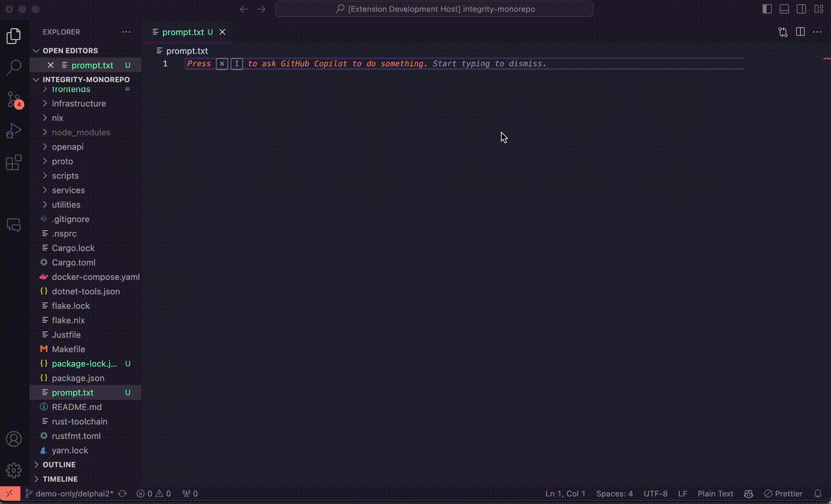Open editor More Actions ellipsis menu
The image size is (831, 504).
pos(818,32)
